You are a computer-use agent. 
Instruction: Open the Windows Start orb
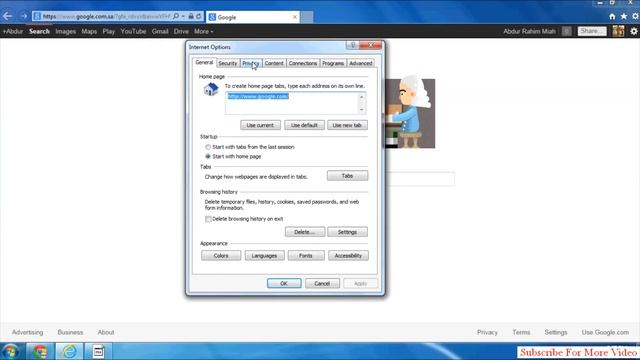(11, 351)
